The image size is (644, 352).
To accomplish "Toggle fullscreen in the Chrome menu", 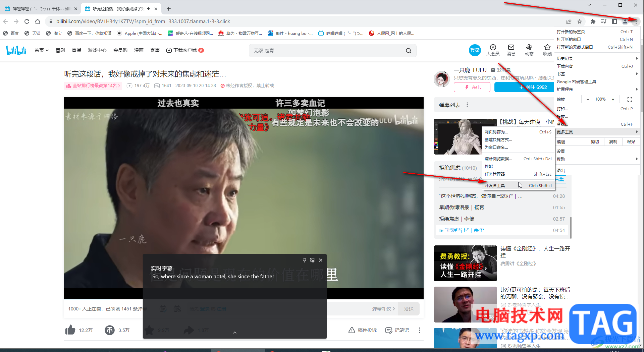I will (630, 99).
